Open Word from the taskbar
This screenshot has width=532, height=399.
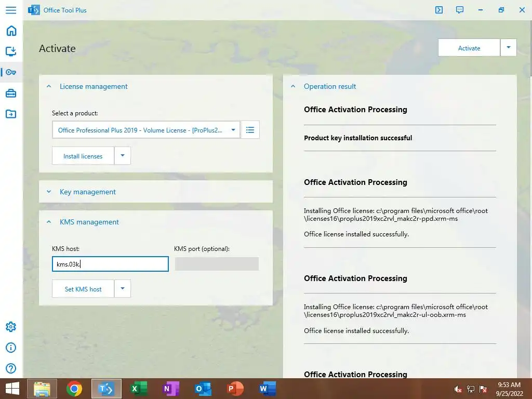pyautogui.click(x=267, y=389)
